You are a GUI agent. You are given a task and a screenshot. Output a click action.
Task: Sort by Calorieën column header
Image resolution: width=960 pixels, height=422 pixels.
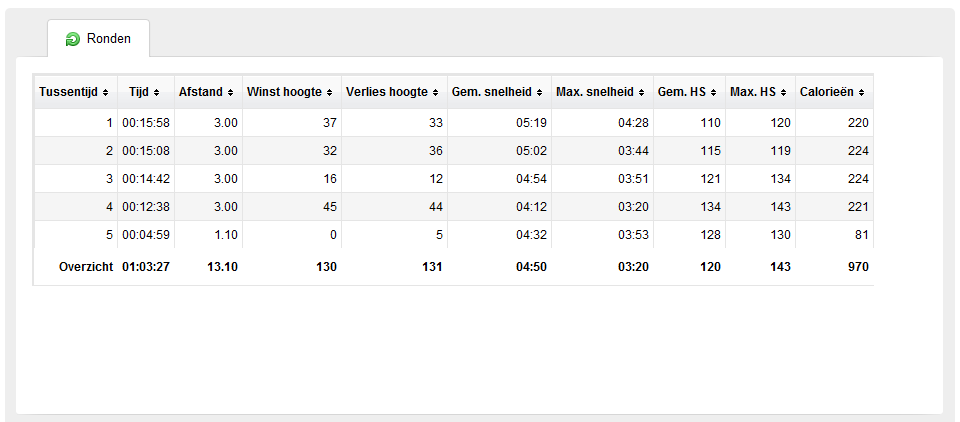(834, 92)
